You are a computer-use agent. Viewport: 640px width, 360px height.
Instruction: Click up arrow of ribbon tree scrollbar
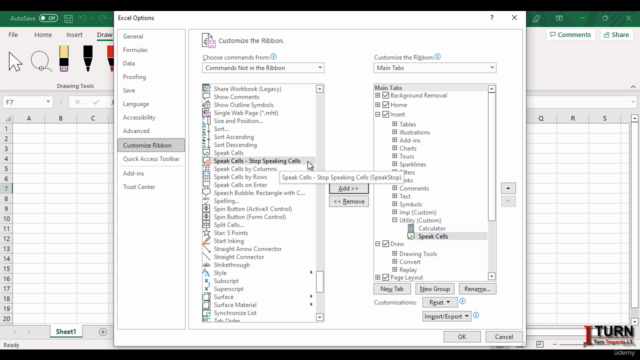tap(492, 89)
